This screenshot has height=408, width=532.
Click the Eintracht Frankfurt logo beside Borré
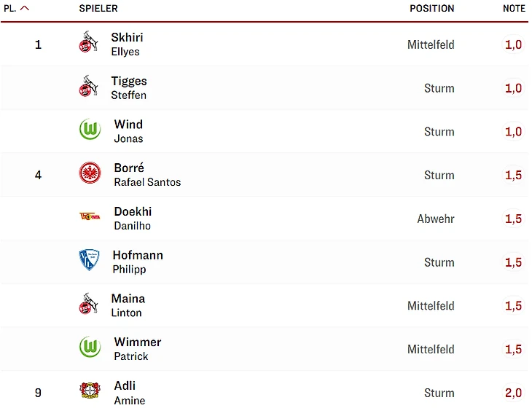pyautogui.click(x=90, y=173)
